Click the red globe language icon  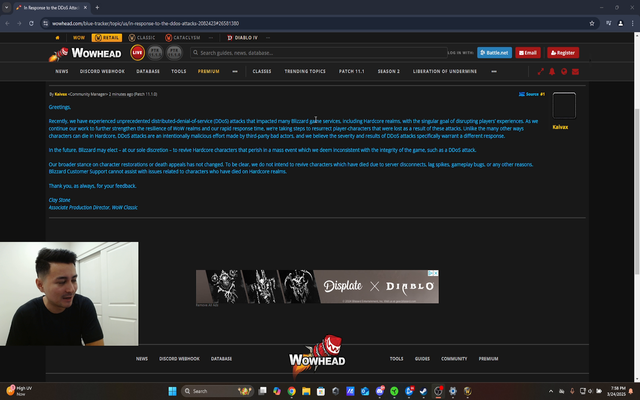tap(564, 71)
